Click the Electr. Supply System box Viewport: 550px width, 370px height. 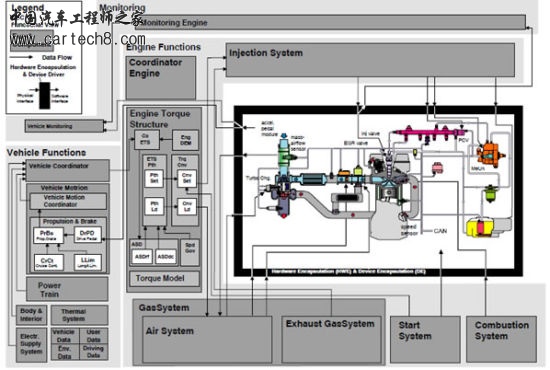pos(31,345)
